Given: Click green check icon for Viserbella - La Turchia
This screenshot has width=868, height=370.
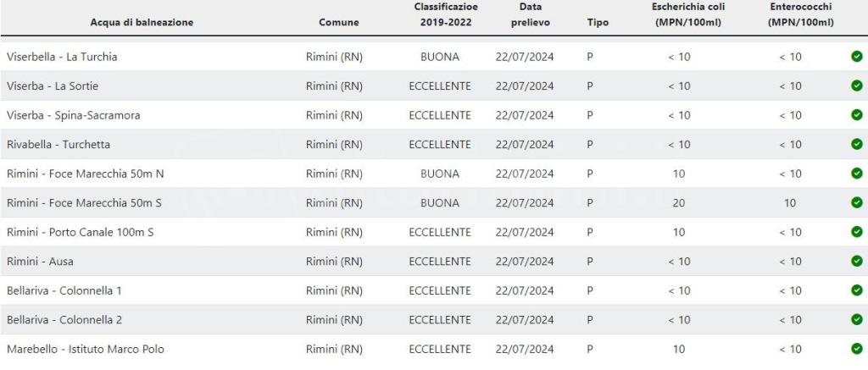Looking at the screenshot, I should (856, 57).
